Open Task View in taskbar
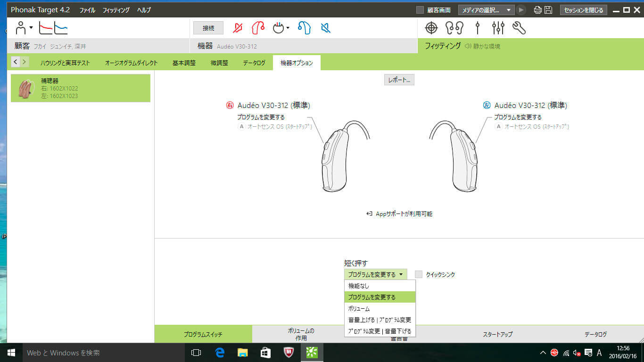 [x=196, y=353]
